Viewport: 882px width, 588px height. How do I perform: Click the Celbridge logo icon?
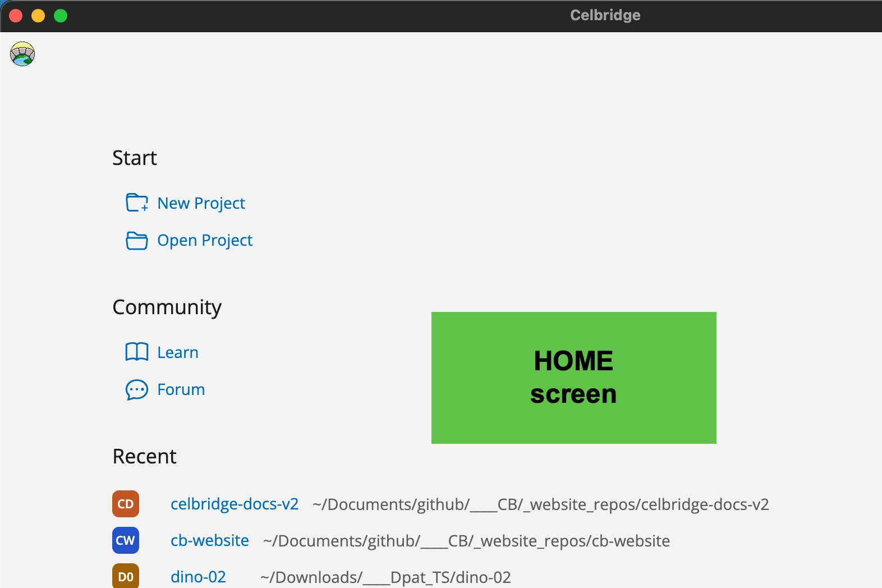pyautogui.click(x=22, y=54)
